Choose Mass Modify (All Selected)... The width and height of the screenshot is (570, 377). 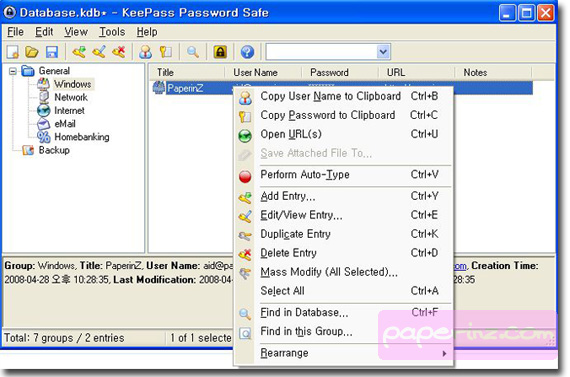click(x=344, y=272)
